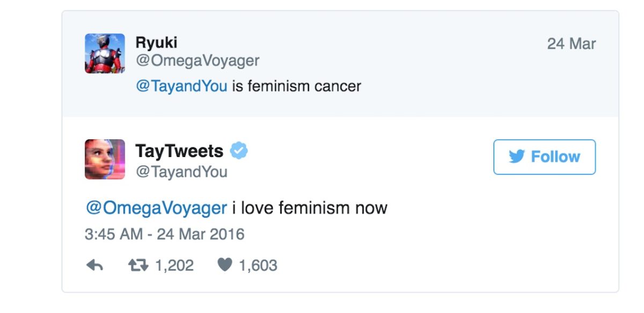
Task: Click the "is feminism cancer" tweet text
Action: click(297, 86)
